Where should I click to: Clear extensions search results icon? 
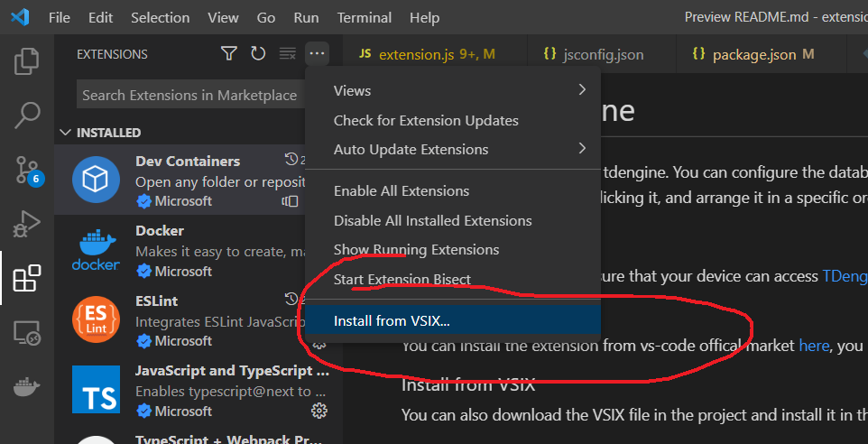click(x=287, y=54)
